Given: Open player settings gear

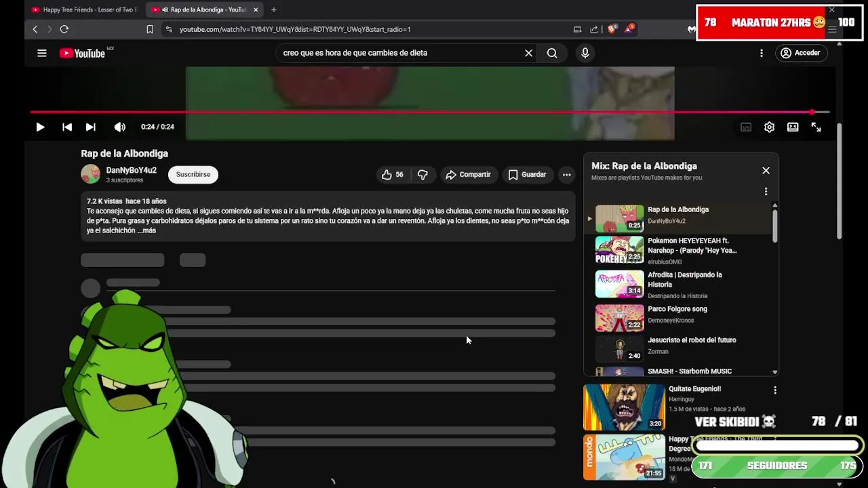Looking at the screenshot, I should point(769,127).
